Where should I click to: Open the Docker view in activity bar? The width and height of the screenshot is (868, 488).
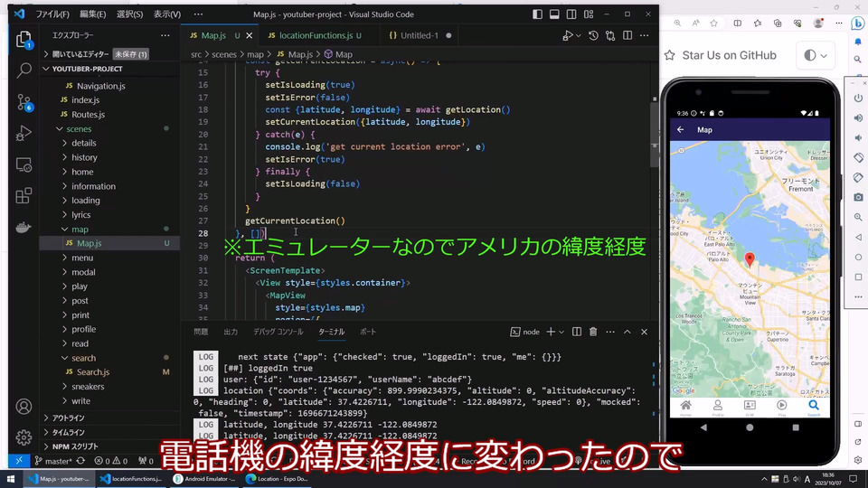24,227
